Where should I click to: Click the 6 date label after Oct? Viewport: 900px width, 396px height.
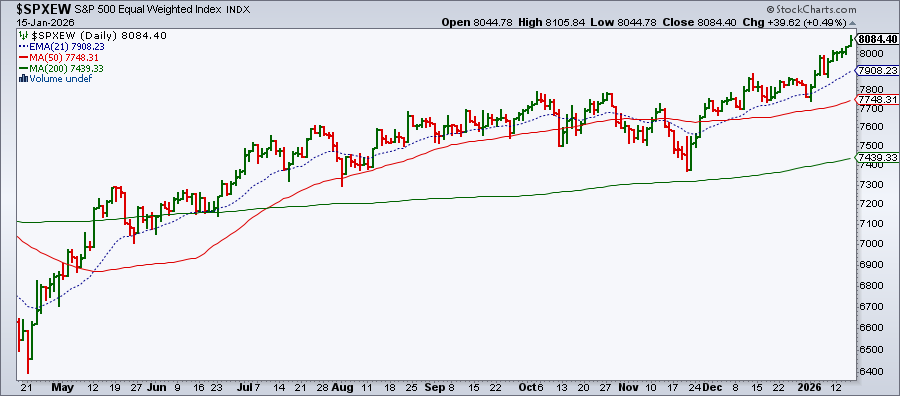coord(540,386)
